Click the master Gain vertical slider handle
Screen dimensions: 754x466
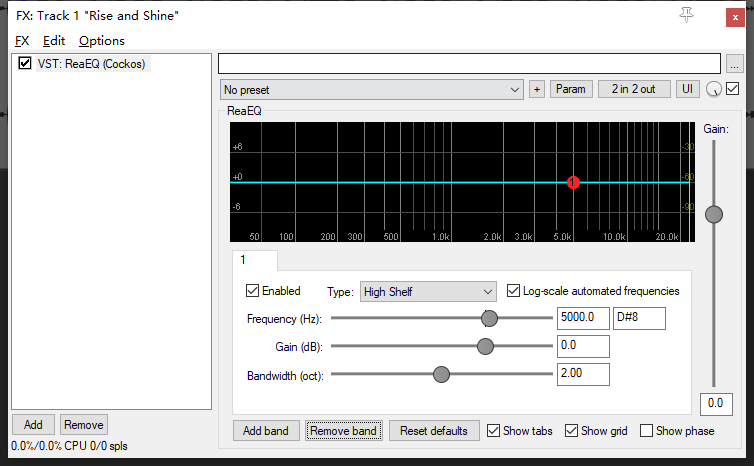[x=714, y=214]
